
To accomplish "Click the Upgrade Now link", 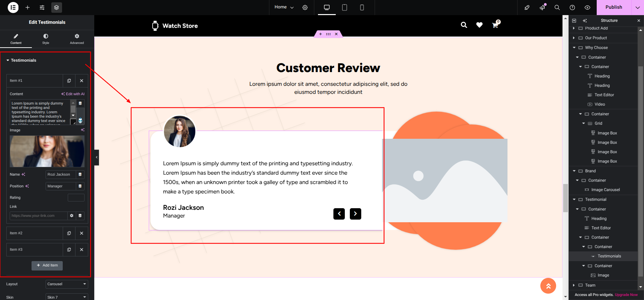I will click(626, 295).
